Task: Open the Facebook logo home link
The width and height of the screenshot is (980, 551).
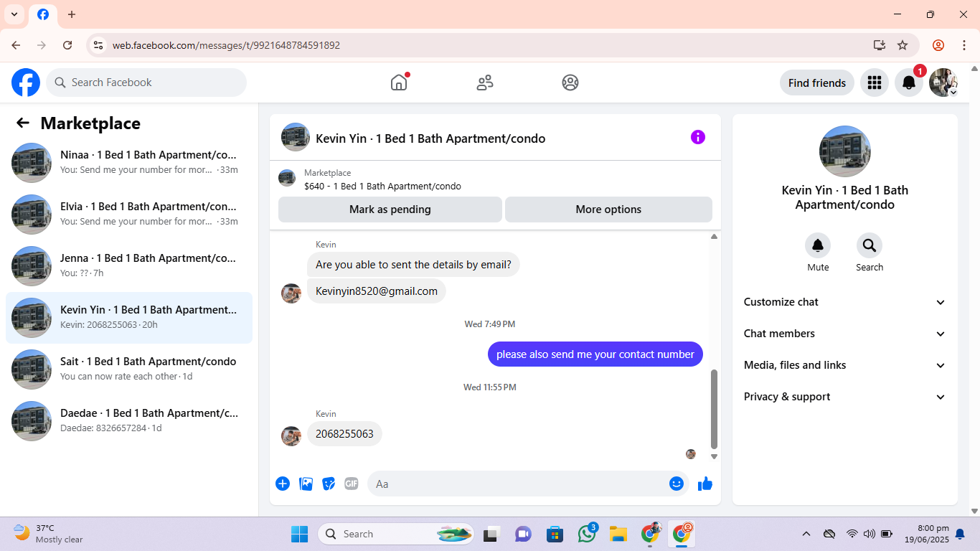Action: coord(26,83)
